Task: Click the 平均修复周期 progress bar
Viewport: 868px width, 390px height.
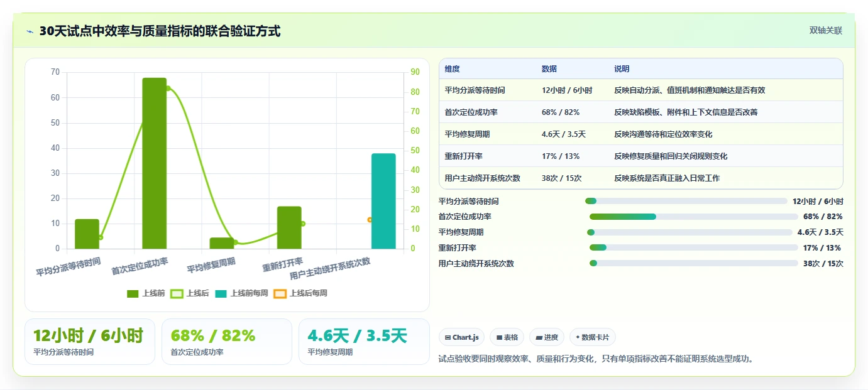Action: (689, 232)
